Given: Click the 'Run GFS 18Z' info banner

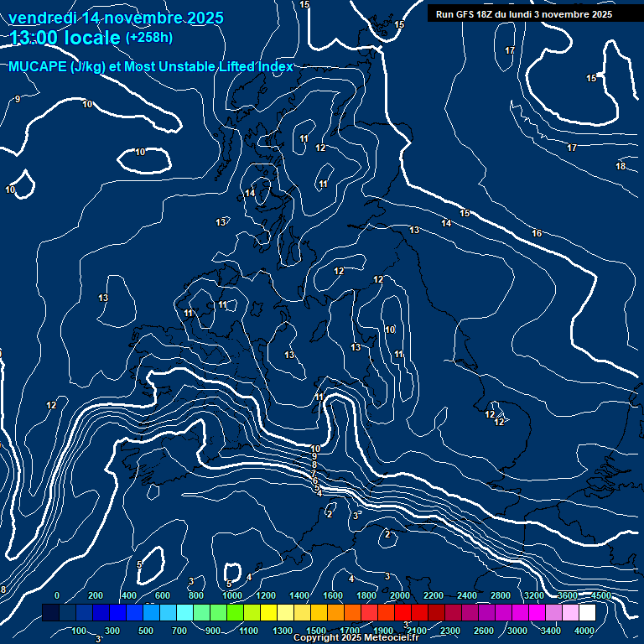Looking at the screenshot, I should click(x=524, y=14).
